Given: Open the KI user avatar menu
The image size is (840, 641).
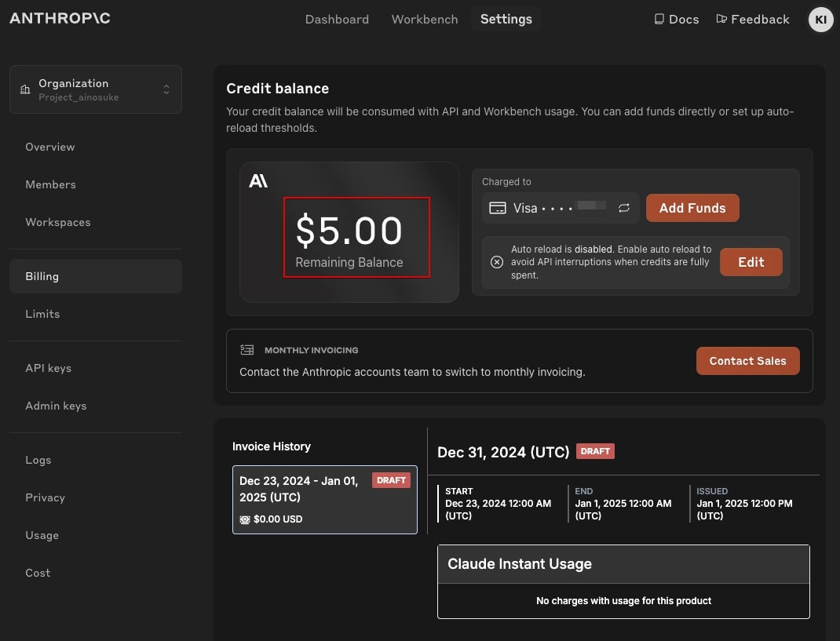Looking at the screenshot, I should (820, 20).
